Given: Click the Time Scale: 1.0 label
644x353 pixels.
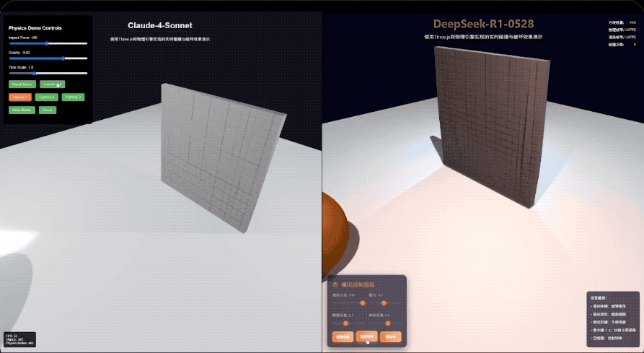Looking at the screenshot, I should 21,67.
